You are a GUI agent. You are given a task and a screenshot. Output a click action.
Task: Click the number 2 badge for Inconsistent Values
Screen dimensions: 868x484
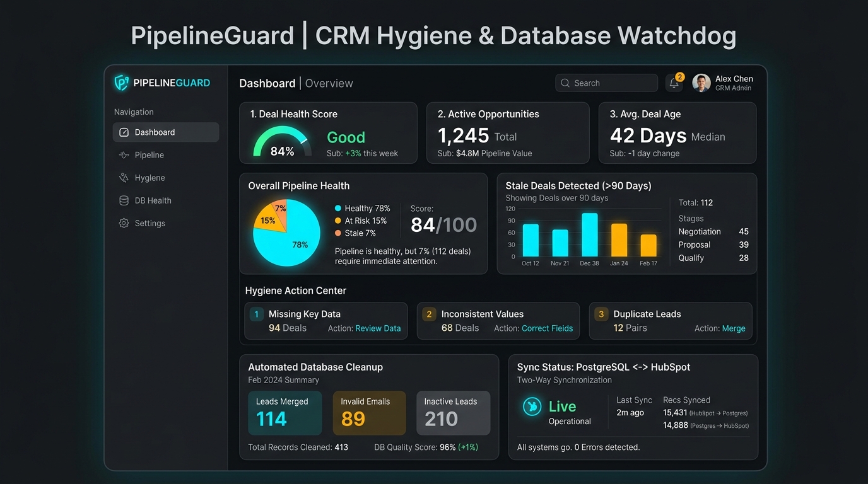[x=429, y=314]
